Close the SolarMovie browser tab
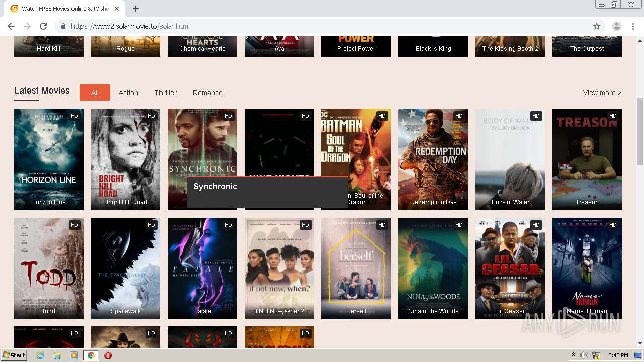644x362 pixels. 117,9
